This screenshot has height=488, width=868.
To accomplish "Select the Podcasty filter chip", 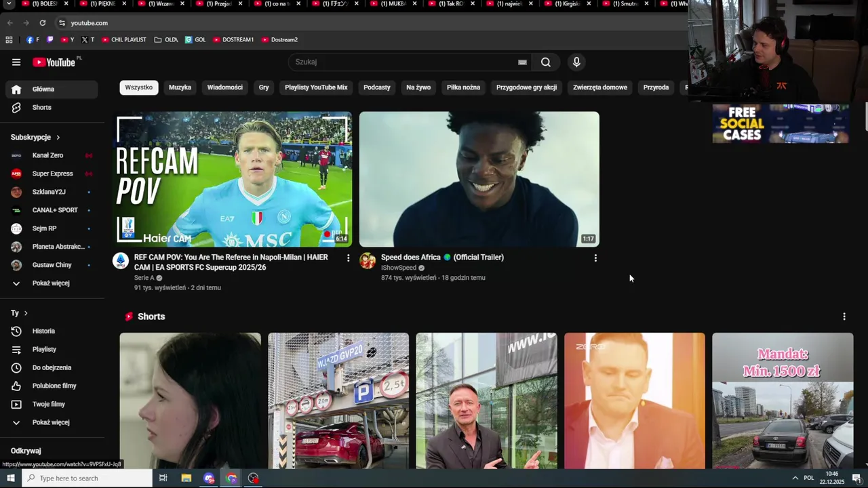I will [377, 87].
